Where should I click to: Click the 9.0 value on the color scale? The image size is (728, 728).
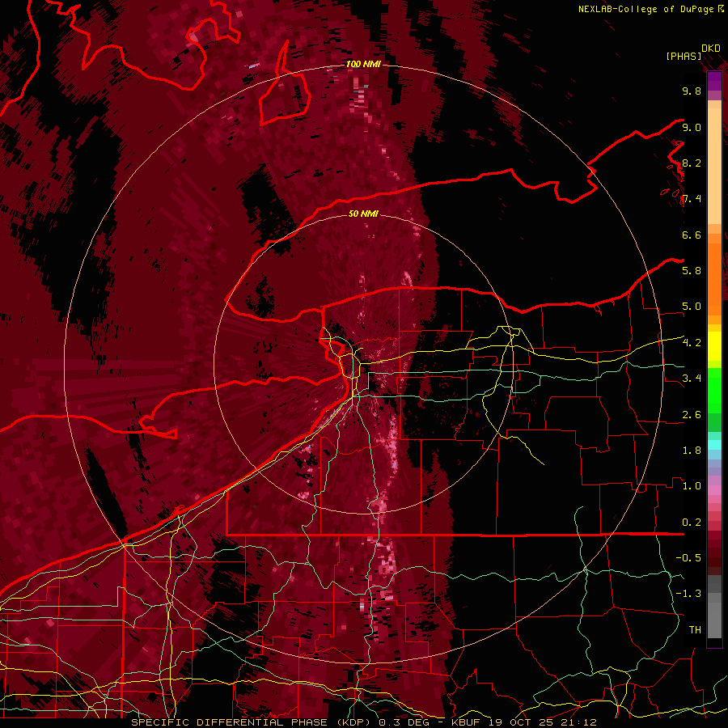pos(692,127)
